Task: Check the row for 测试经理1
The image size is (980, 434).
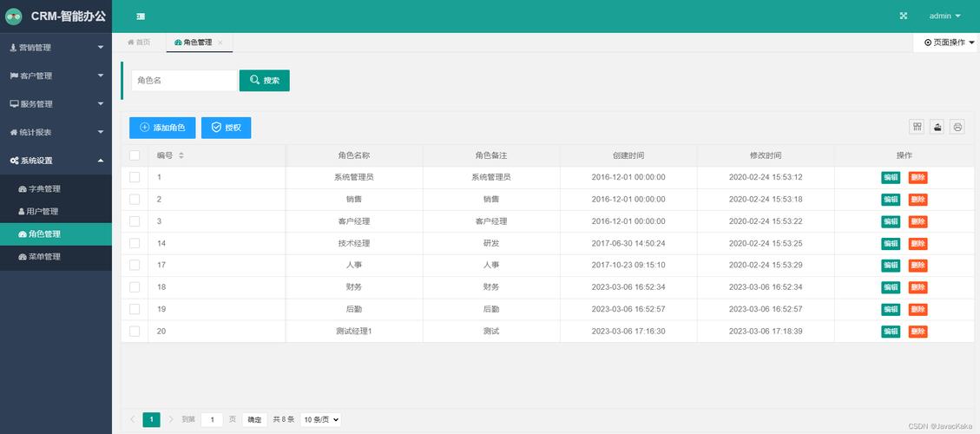Action: [135, 331]
